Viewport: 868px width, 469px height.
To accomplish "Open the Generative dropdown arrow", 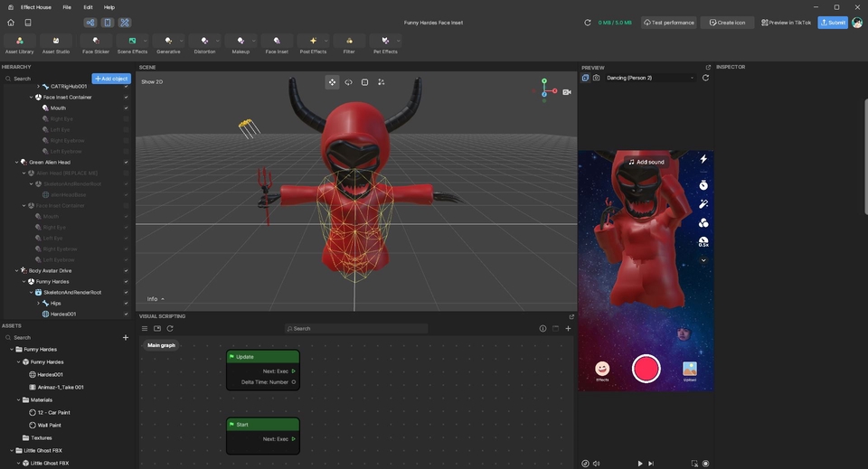I will (181, 41).
